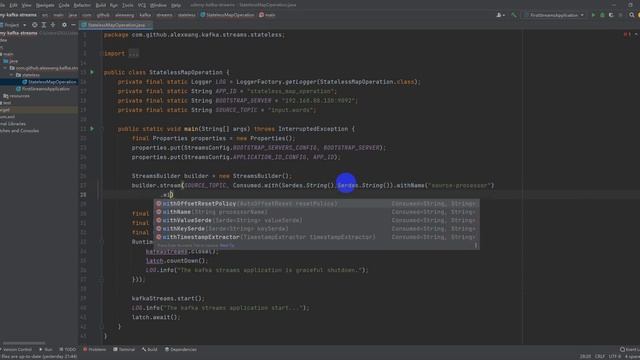Screen dimensions: 640x360
Task: Open the Problems tool window
Action: (95, 350)
